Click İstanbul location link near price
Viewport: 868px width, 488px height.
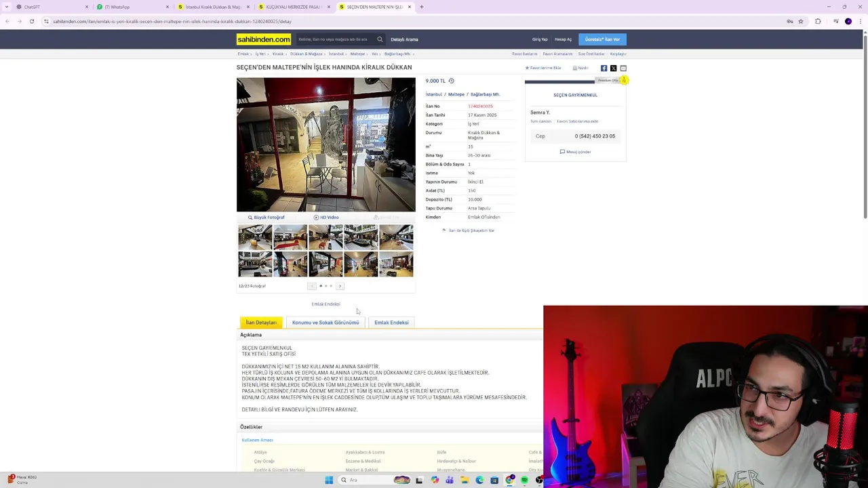coord(433,94)
